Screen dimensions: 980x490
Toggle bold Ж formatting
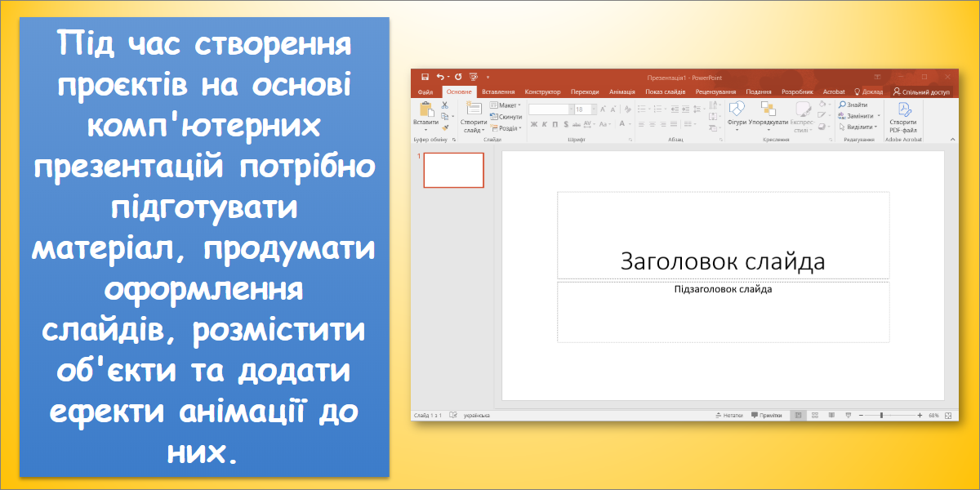pos(533,124)
